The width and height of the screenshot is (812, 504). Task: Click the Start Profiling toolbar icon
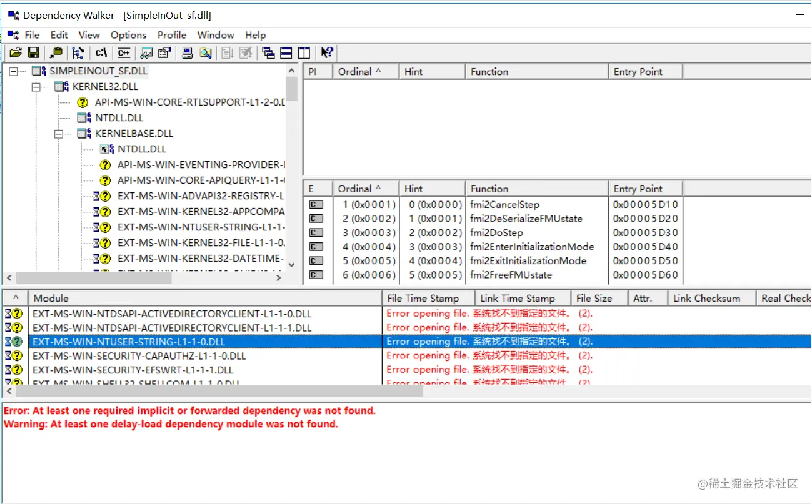coord(228,53)
